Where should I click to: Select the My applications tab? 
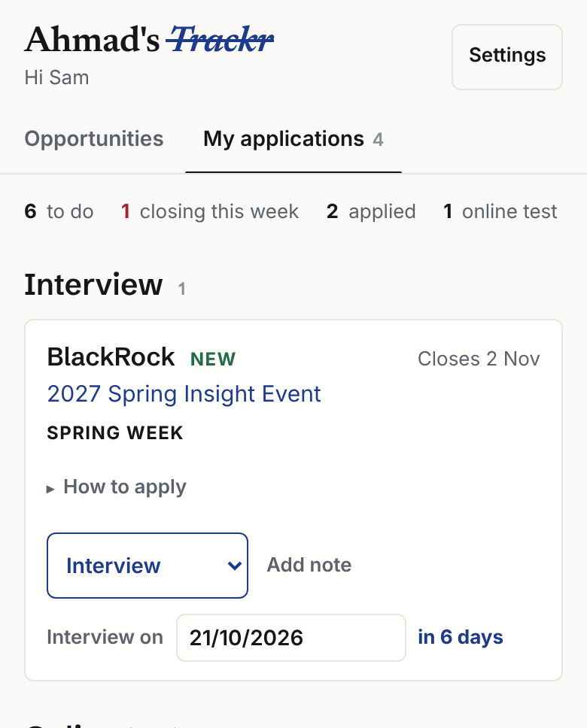click(x=293, y=139)
